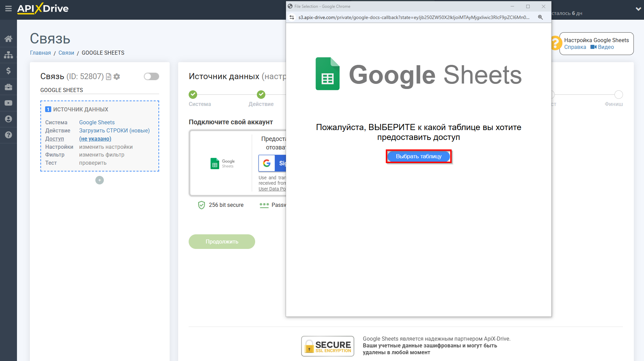
Task: Click the add step plus circle
Action: [99, 180]
